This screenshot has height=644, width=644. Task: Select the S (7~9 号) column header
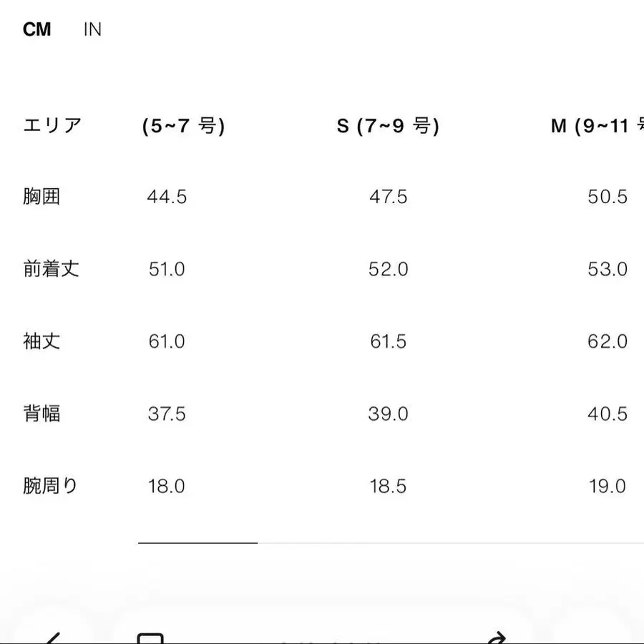coord(389,125)
